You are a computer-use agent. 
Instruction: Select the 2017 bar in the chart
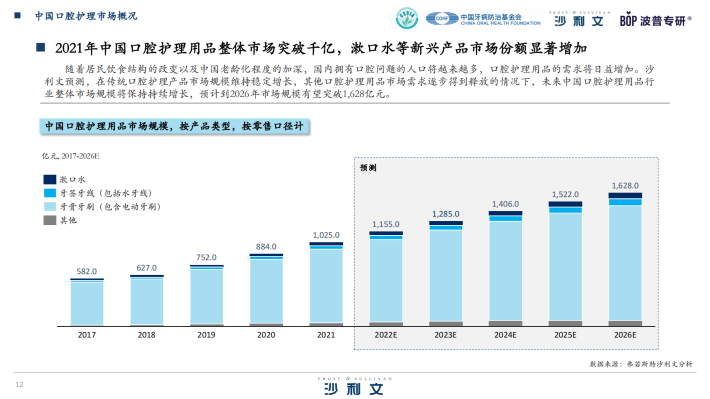(87, 302)
